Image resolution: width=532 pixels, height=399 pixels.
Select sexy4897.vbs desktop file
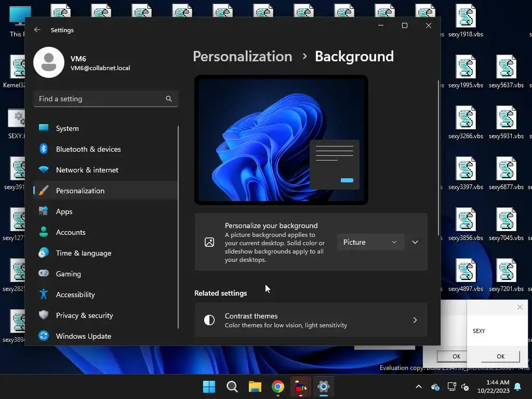[x=465, y=275]
